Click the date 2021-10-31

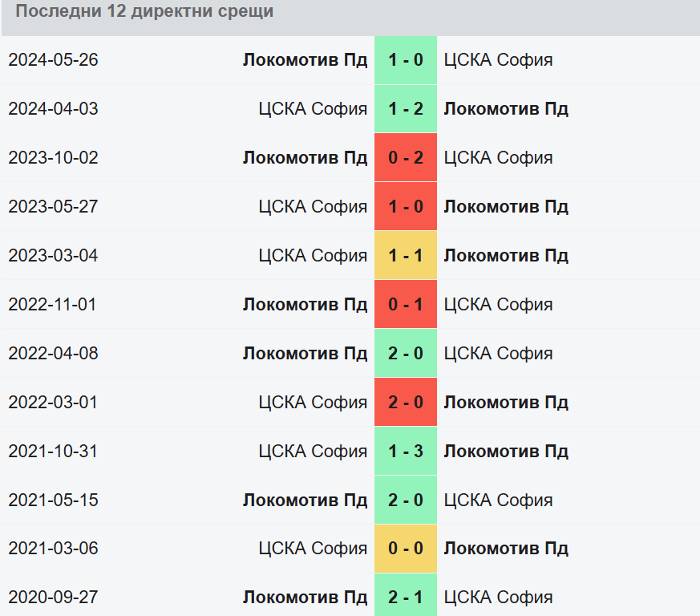[x=53, y=452]
